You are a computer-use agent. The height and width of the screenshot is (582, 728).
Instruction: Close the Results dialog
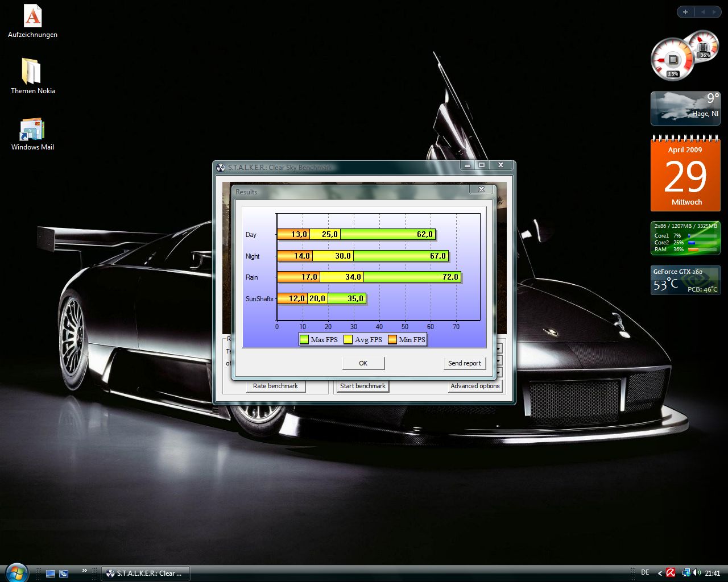tap(481, 190)
